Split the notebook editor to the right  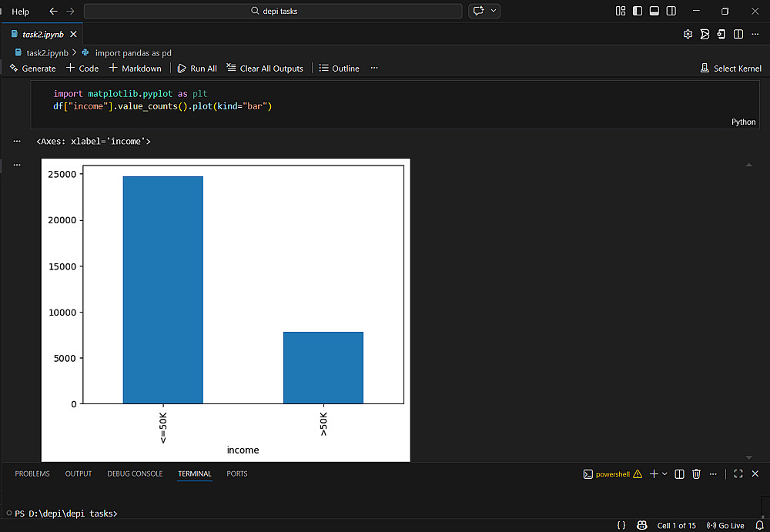pos(738,35)
